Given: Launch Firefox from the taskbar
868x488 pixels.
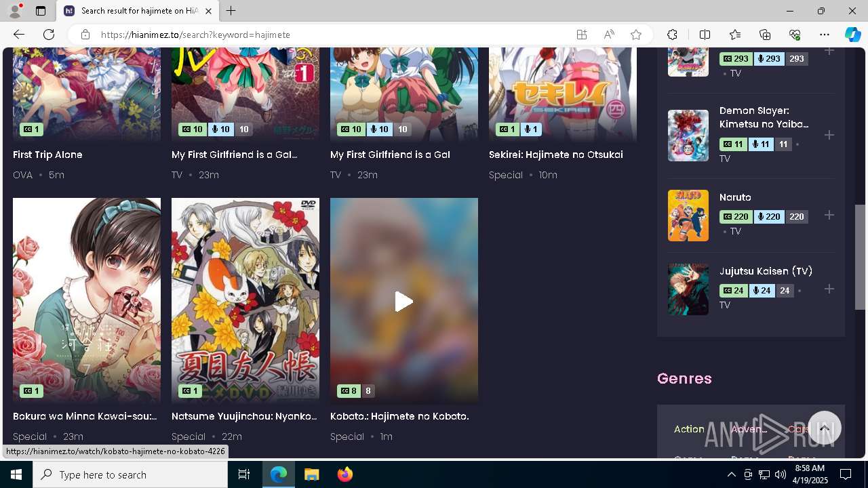Looking at the screenshot, I should [344, 474].
